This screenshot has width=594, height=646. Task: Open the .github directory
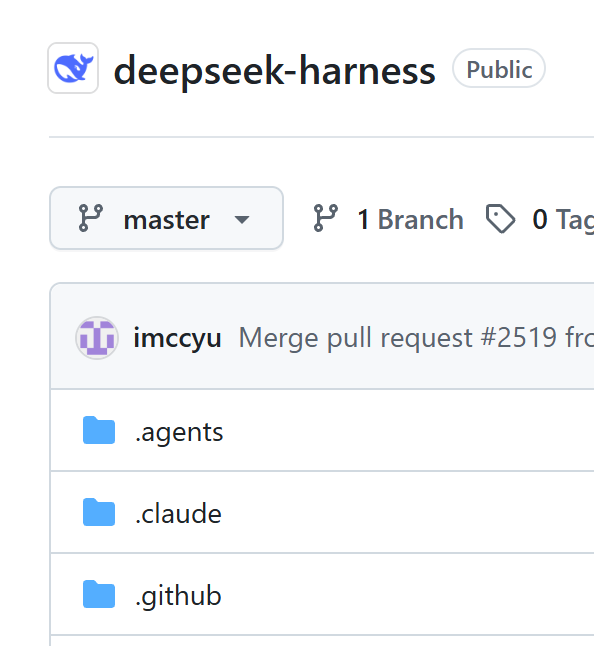(x=178, y=596)
